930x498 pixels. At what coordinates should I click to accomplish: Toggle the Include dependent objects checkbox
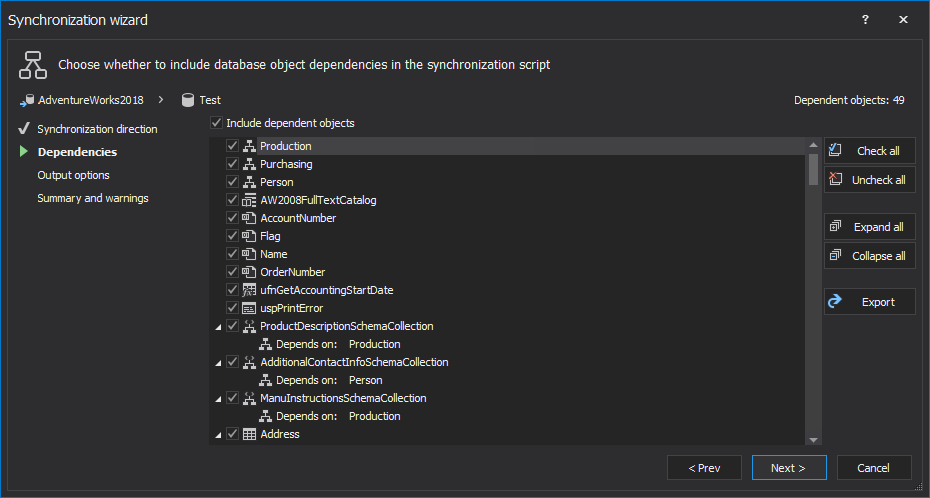click(217, 123)
